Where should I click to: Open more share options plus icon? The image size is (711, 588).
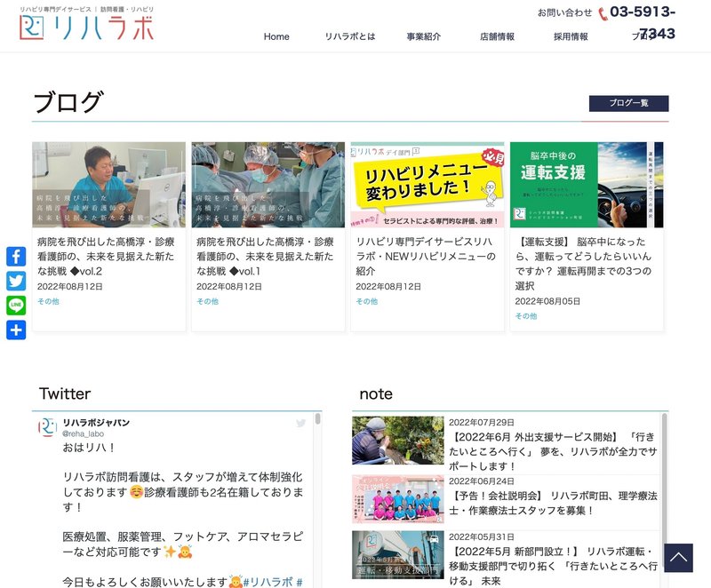(x=16, y=330)
